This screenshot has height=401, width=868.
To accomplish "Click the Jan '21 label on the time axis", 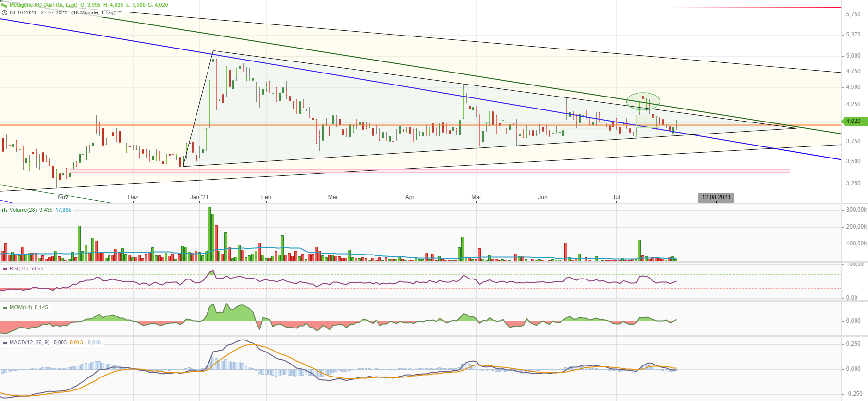I will click(x=199, y=197).
